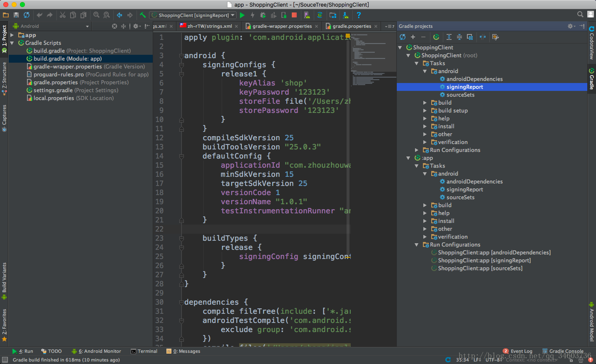Click the Copy icon in toolbar
Viewport: 596px width, 364px height.
73,15
